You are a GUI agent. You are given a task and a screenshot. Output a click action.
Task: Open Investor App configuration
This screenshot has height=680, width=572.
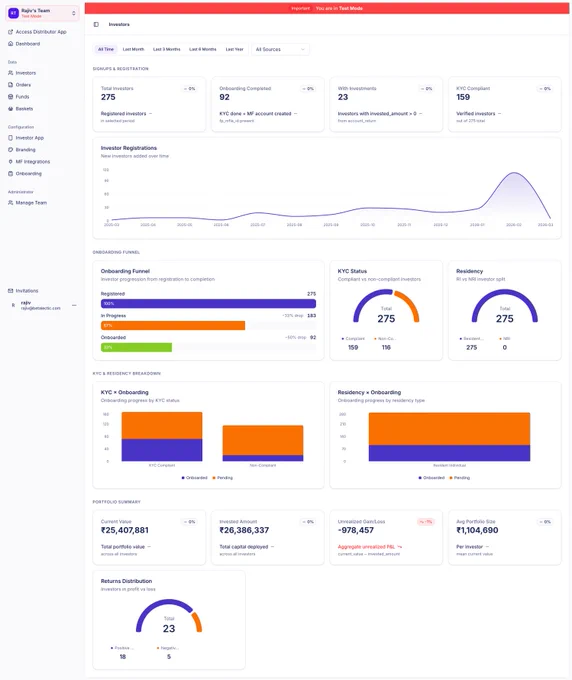[29, 138]
